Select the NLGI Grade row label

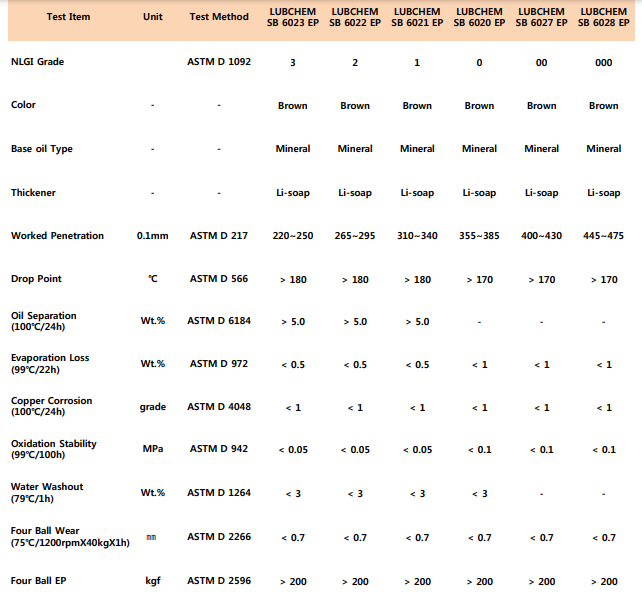click(39, 62)
